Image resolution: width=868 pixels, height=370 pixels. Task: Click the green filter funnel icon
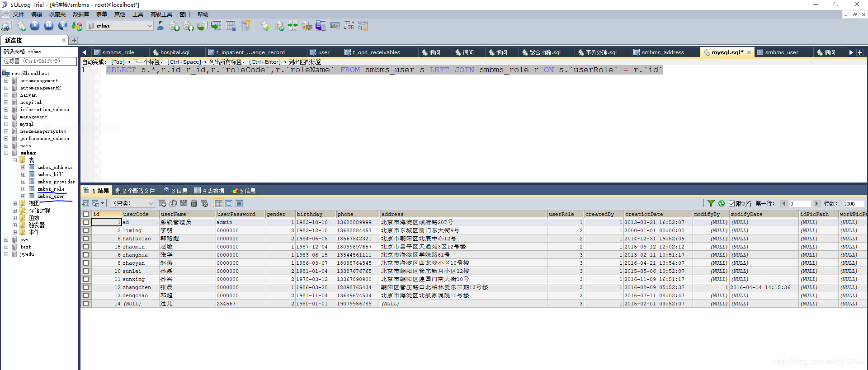711,203
